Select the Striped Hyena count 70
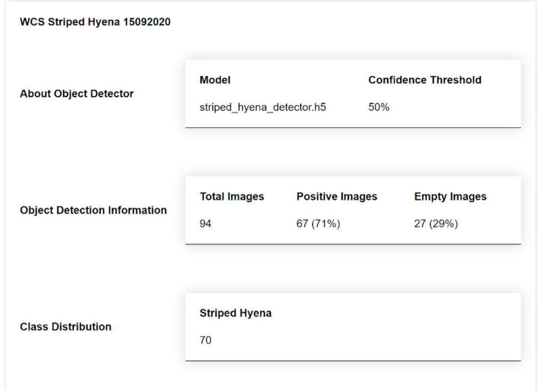This screenshot has width=539, height=392. pyautogui.click(x=205, y=340)
